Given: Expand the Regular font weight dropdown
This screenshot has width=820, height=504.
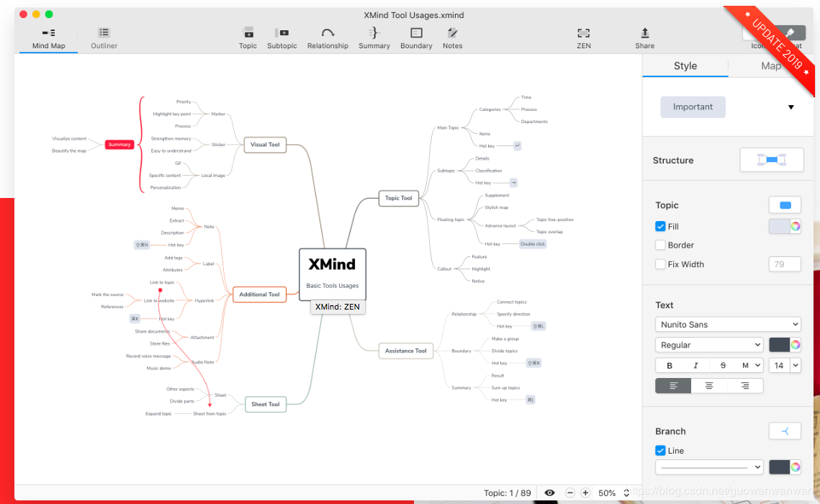Looking at the screenshot, I should click(x=708, y=345).
